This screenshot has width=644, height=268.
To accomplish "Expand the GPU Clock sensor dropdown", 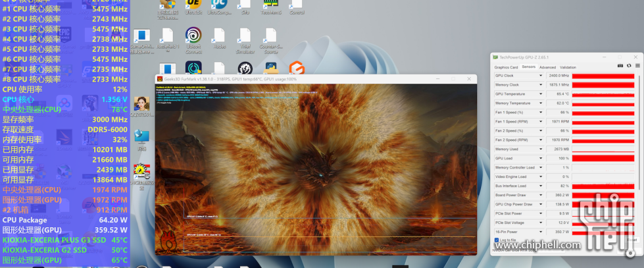I will coord(541,76).
